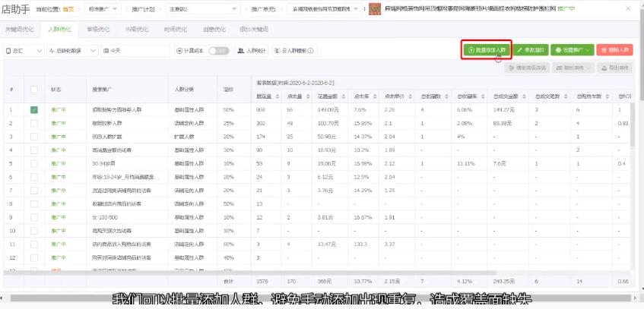Open the third optimization tab after 人群优化
644x309 pixels.
tap(98, 30)
